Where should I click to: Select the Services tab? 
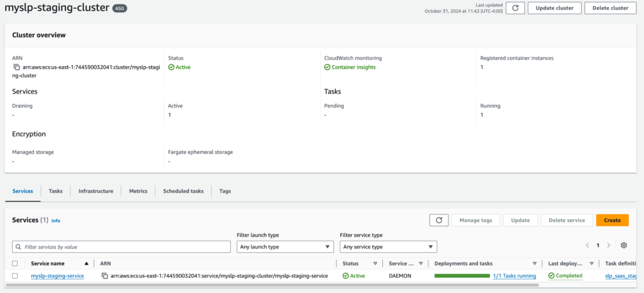[x=23, y=191]
